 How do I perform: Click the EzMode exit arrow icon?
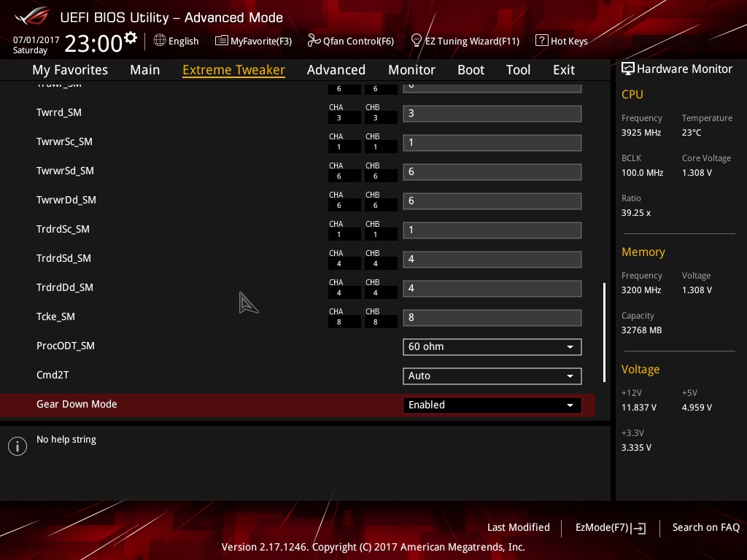point(638,528)
